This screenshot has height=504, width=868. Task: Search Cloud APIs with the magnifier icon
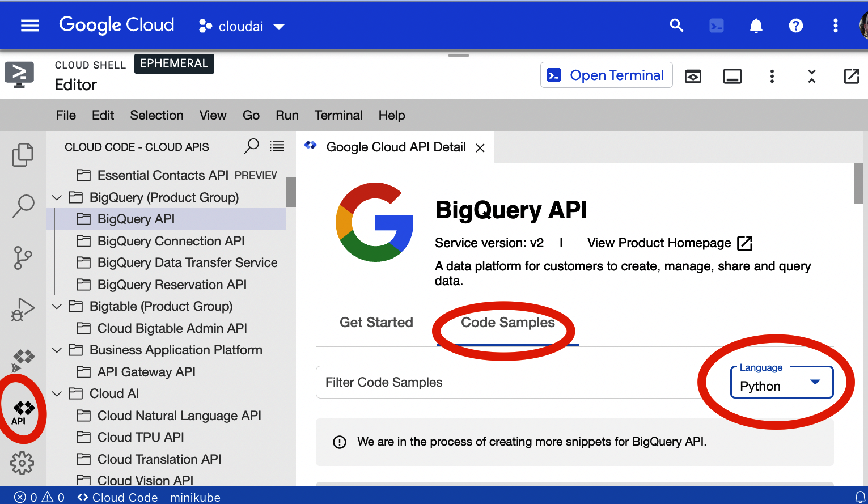251,146
